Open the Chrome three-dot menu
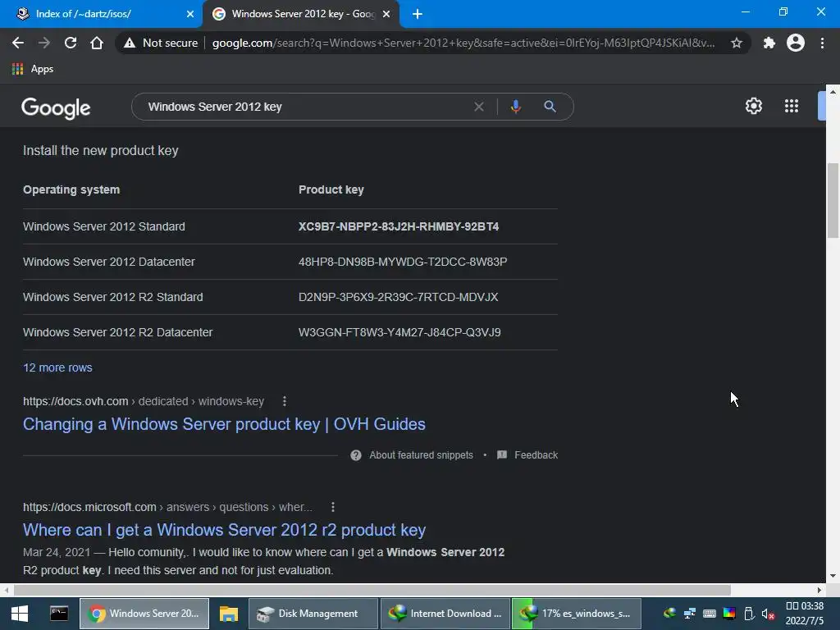 point(822,43)
